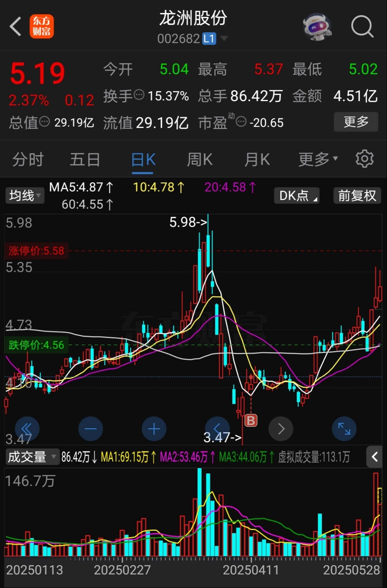Screen dimensions: 387x588
Task: Collapse volume panel with left chevron
Action: (x=374, y=457)
